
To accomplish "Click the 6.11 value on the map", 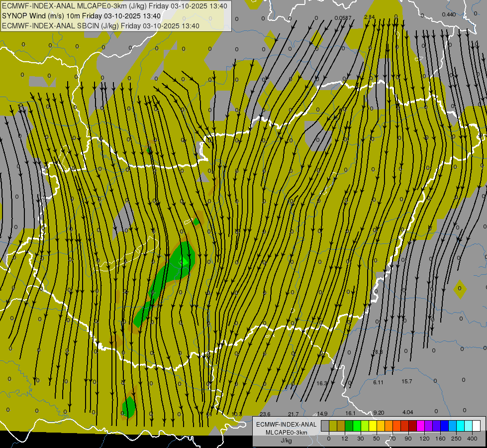I will click(378, 382).
